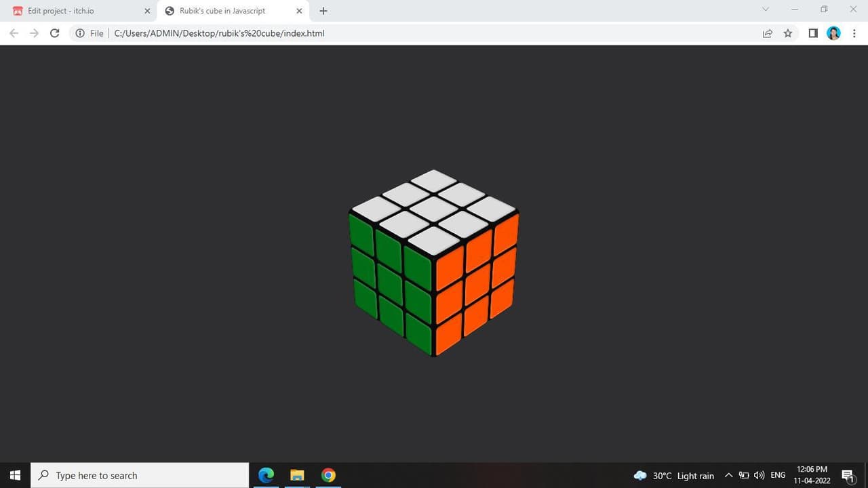Reload the Rubik's cube page
This screenshot has height=488, width=868.
[x=55, y=33]
